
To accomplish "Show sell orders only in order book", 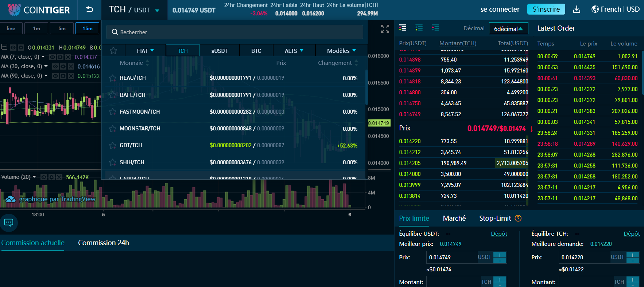I will click(435, 28).
